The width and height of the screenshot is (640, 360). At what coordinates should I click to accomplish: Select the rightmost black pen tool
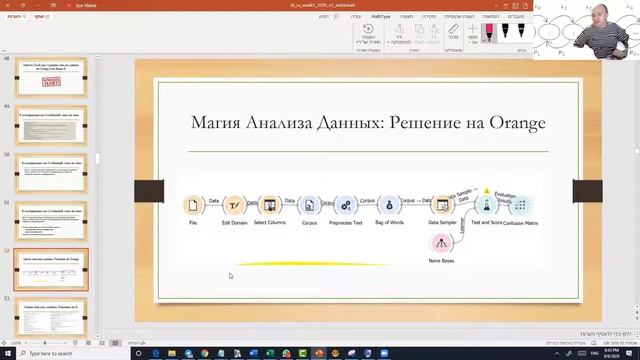point(521,32)
